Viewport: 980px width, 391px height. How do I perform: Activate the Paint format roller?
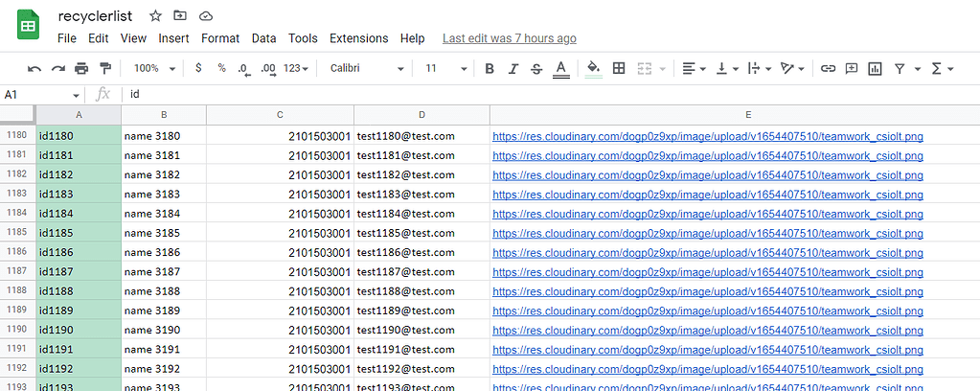[x=105, y=69]
